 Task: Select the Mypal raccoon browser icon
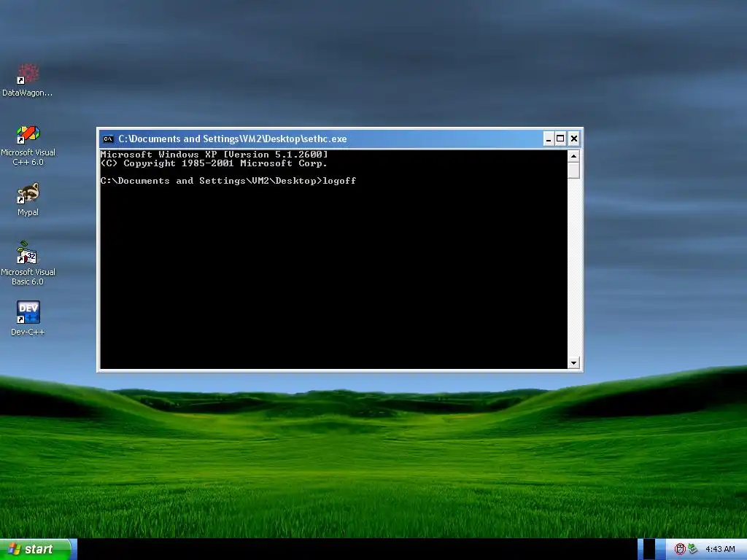click(x=28, y=199)
